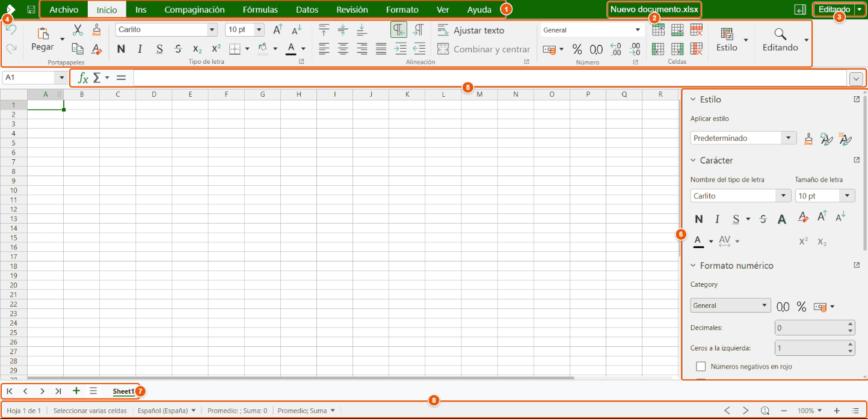Increase font size in the ribbon toolbar

pyautogui.click(x=278, y=30)
